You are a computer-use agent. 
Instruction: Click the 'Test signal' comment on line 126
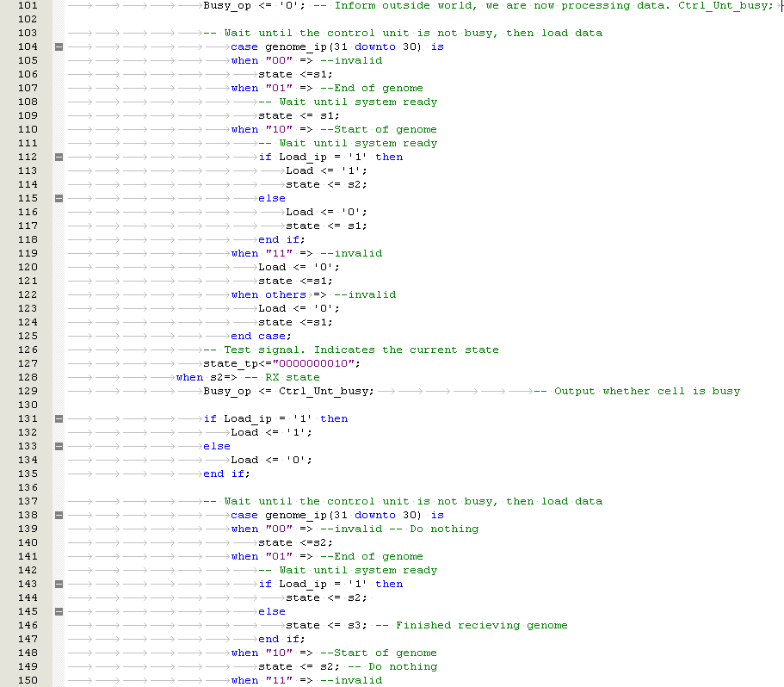pyautogui.click(x=350, y=350)
